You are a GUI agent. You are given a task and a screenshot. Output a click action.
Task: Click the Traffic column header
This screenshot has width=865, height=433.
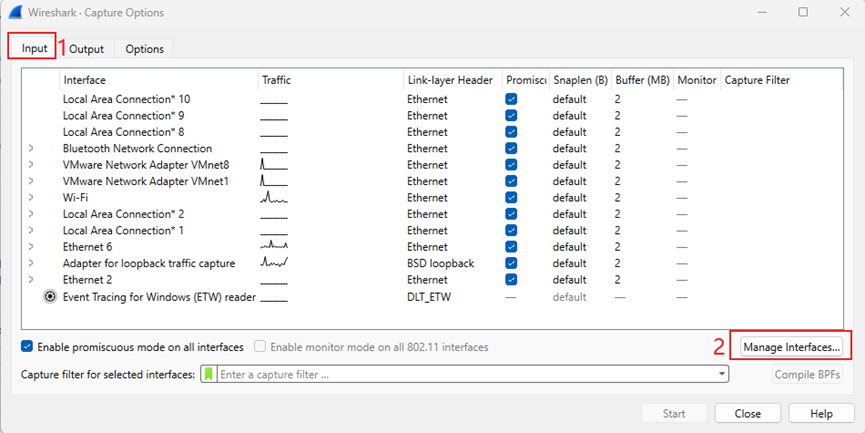pyautogui.click(x=330, y=80)
